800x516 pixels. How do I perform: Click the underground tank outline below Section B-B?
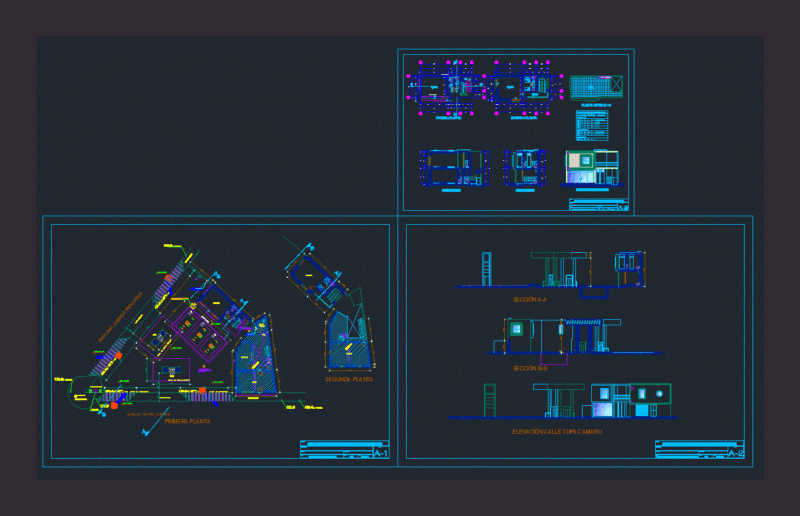554,359
